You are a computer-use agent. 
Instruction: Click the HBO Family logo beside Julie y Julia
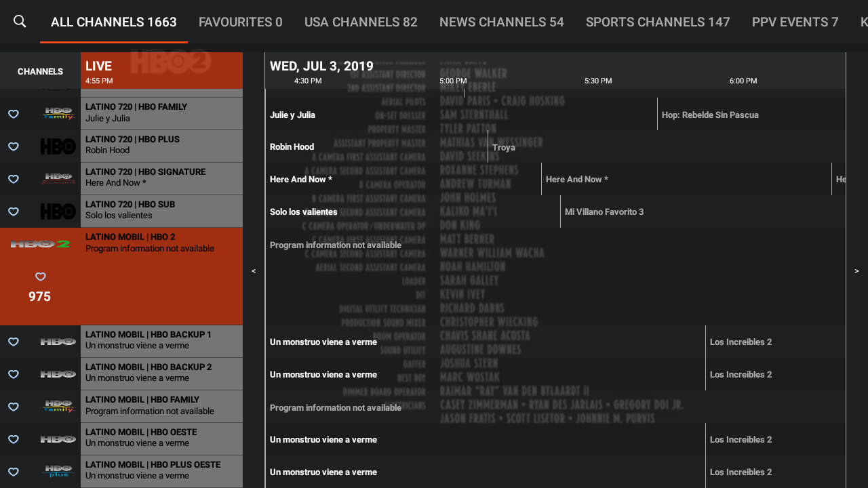click(58, 113)
